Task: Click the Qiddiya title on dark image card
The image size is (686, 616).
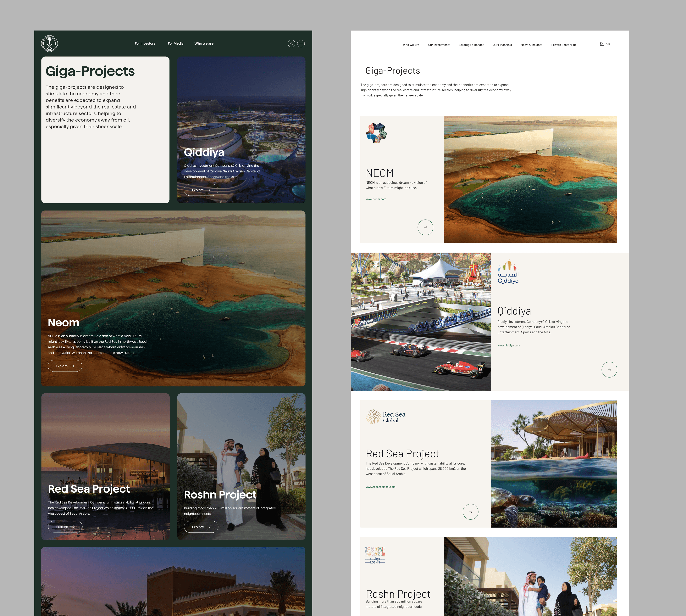Action: pyautogui.click(x=204, y=152)
